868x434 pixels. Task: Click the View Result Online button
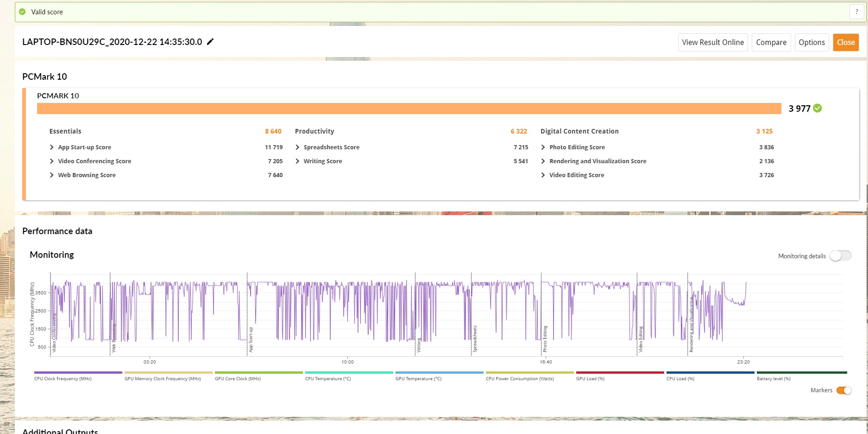point(713,42)
